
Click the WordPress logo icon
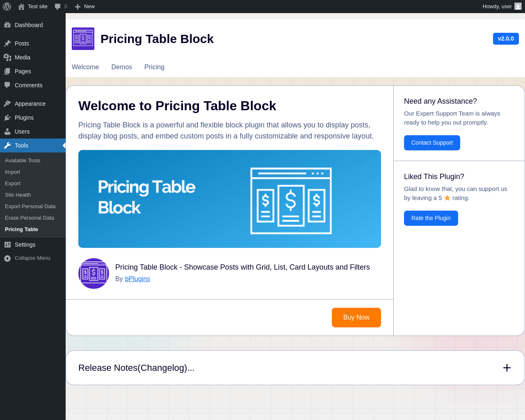click(x=7, y=7)
